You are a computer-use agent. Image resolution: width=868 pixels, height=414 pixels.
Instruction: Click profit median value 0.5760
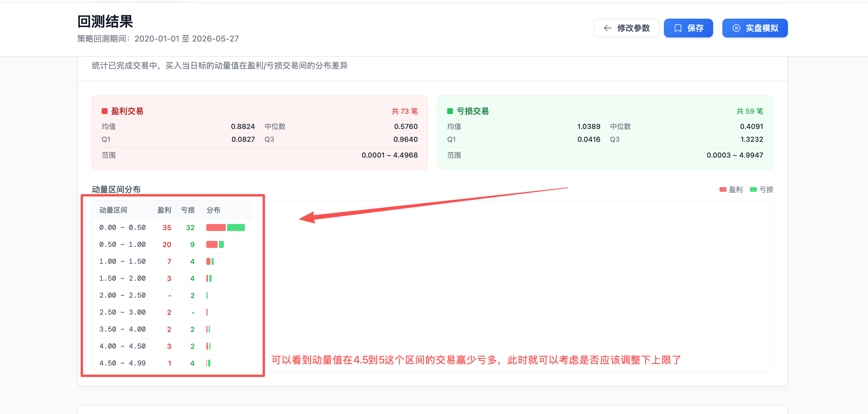pyautogui.click(x=406, y=126)
